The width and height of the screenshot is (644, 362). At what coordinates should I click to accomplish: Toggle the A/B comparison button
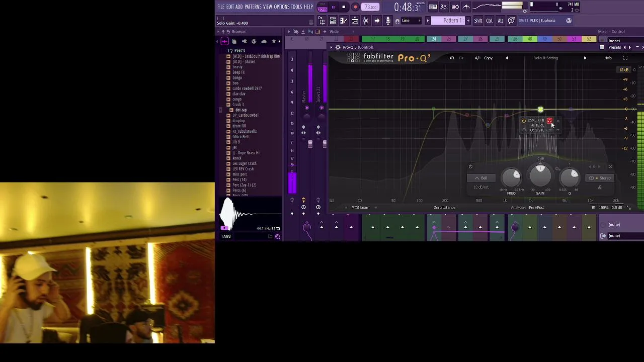tap(477, 58)
